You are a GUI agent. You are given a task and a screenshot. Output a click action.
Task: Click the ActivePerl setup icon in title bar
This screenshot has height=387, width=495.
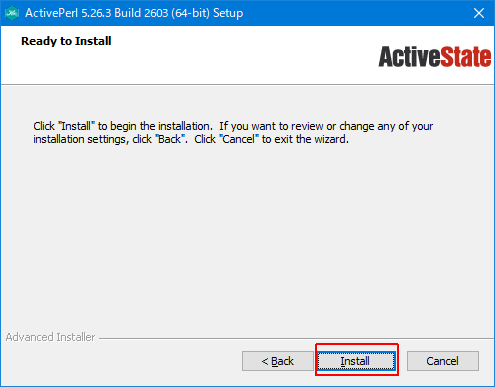pyautogui.click(x=12, y=13)
